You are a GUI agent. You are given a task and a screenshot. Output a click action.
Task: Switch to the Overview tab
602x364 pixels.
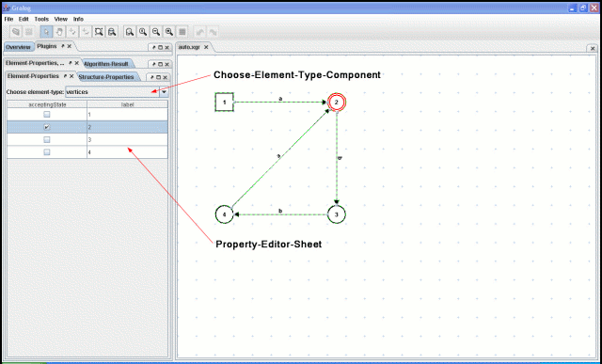18,47
